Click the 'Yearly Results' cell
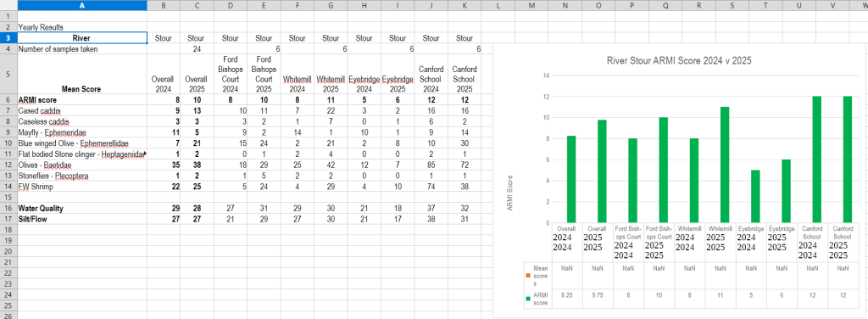The image size is (868, 319). pyautogui.click(x=82, y=27)
